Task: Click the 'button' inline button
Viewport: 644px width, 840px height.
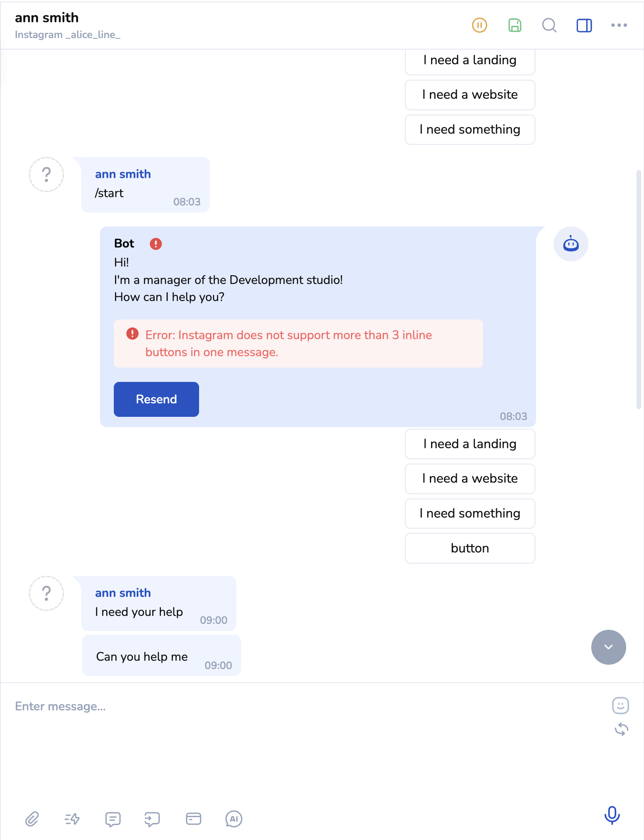Action: click(470, 548)
